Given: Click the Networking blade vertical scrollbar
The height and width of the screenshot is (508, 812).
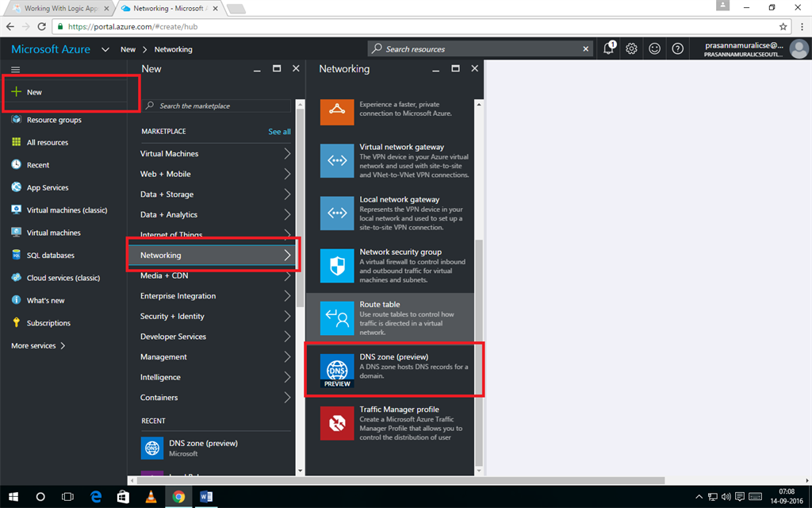Looking at the screenshot, I should point(479,352).
